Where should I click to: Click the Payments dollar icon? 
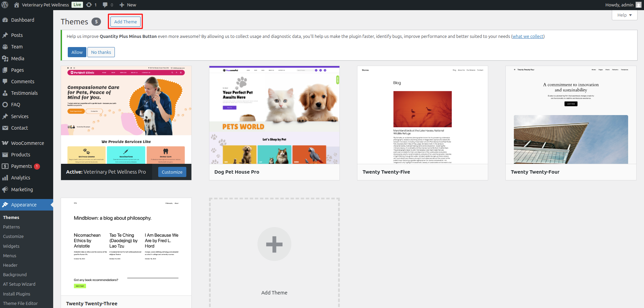click(x=5, y=166)
